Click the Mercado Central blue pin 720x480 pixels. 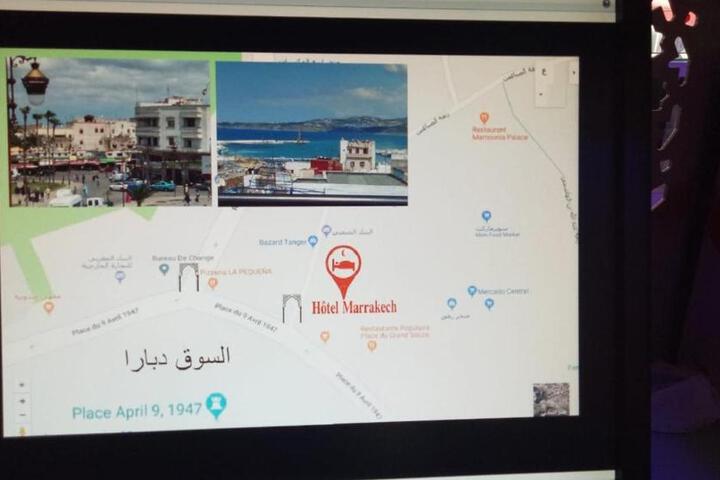coord(472,291)
